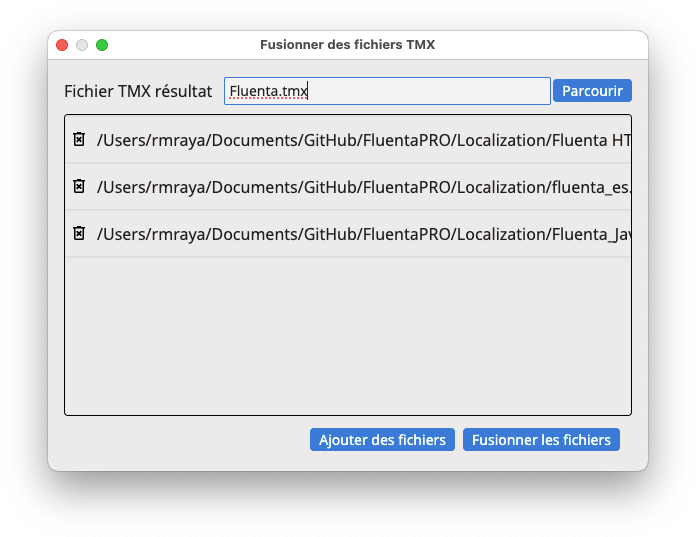Remove the Fluenta HT file with its trash icon

point(79,139)
